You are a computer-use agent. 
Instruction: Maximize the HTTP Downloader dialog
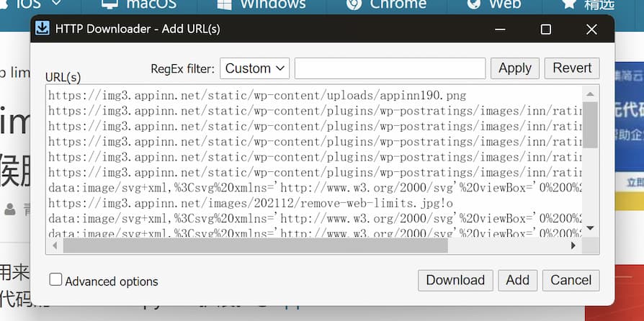click(545, 30)
